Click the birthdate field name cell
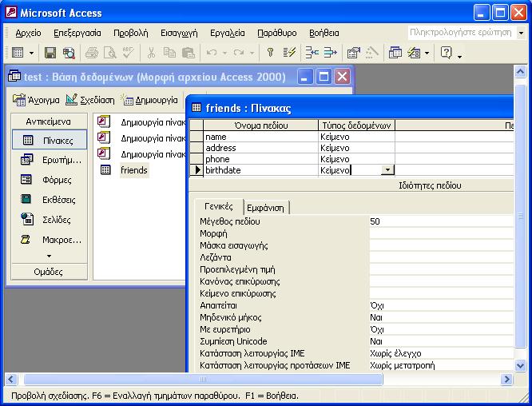The height and width of the screenshot is (406, 532). 260,170
